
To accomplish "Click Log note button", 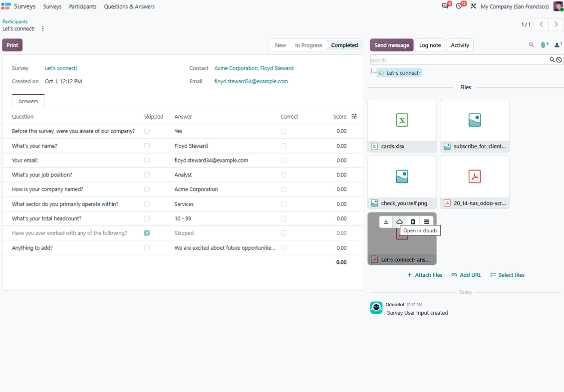I will [430, 45].
